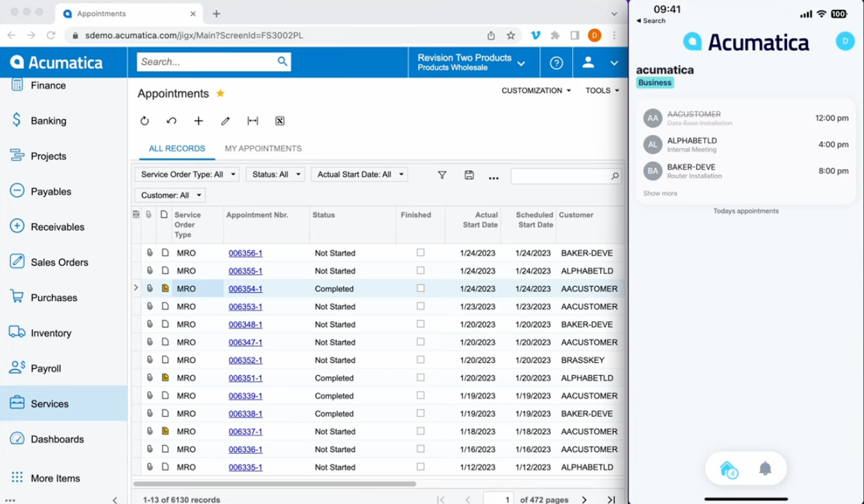Check Finished box for appointment 006339-1
Image resolution: width=864 pixels, height=504 pixels.
click(x=421, y=395)
